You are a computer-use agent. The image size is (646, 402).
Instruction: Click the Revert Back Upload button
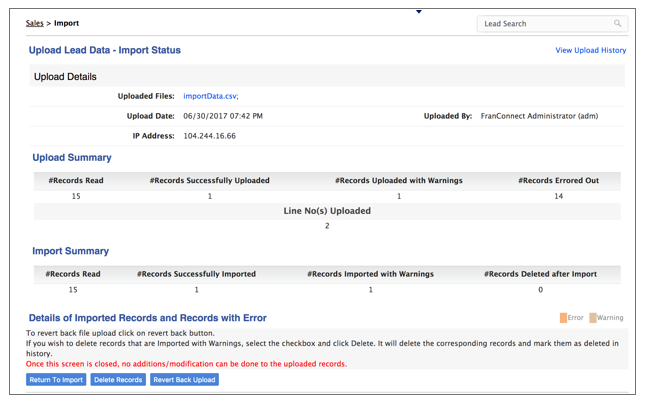[x=184, y=380]
